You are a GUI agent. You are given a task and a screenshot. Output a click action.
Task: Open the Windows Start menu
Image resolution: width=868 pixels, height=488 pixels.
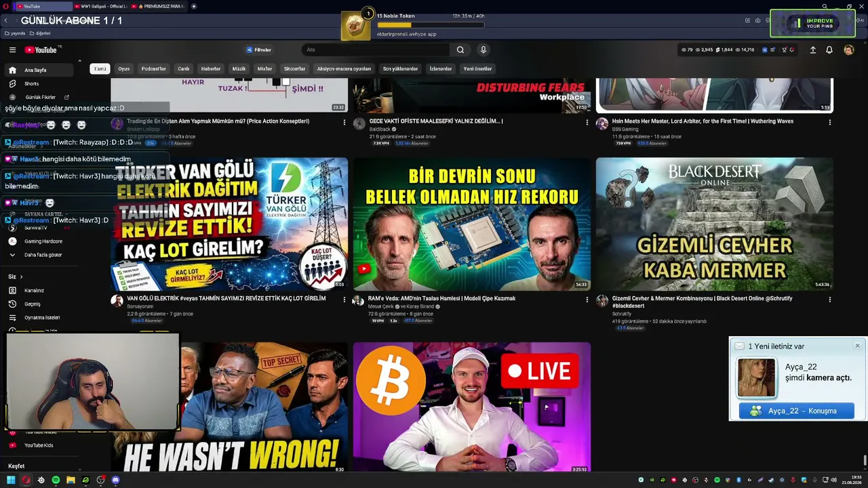tap(11, 480)
